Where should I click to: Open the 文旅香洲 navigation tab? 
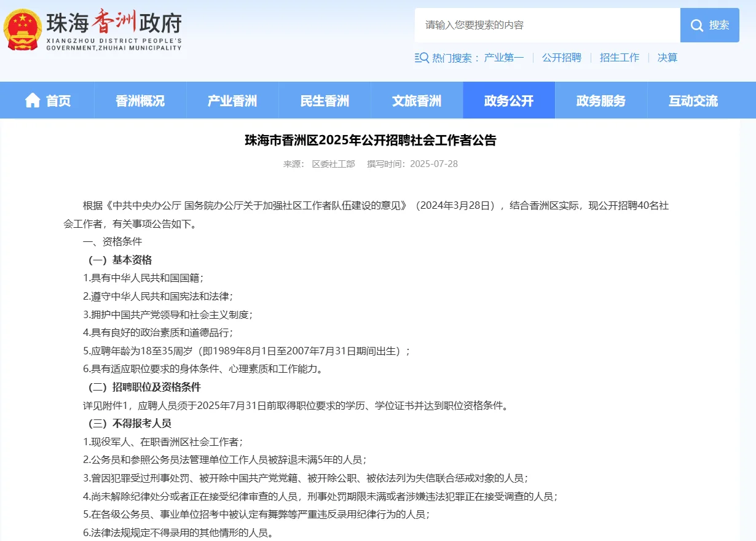point(417,100)
